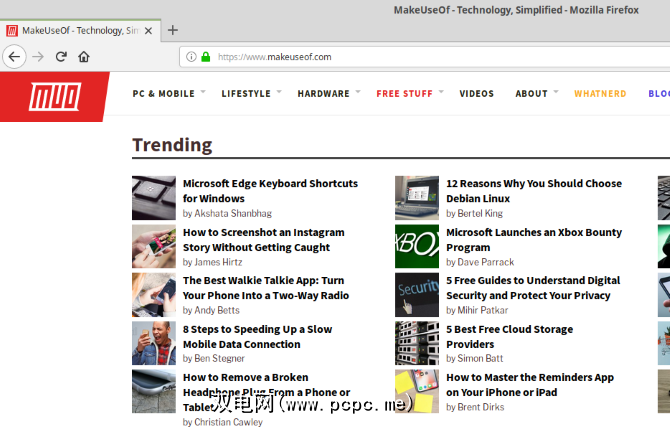Focus the URL address bar
The height and width of the screenshot is (427, 670).
pos(425,57)
